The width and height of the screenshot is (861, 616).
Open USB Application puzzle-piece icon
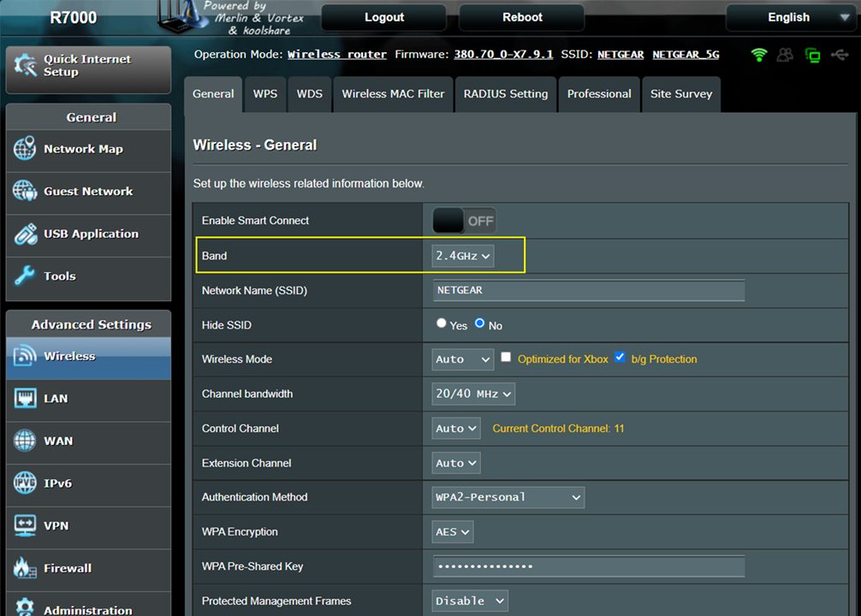(x=25, y=234)
